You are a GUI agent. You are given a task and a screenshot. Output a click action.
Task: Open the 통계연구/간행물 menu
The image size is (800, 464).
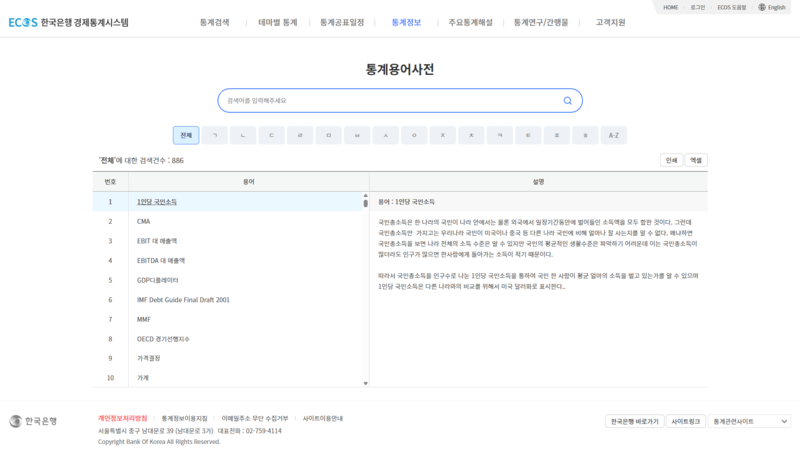point(541,22)
